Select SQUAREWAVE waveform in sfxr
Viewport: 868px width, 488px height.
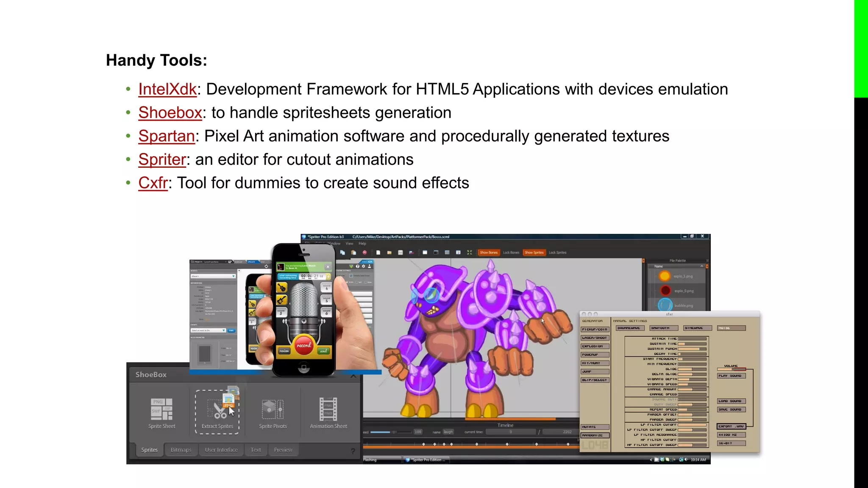(x=630, y=328)
